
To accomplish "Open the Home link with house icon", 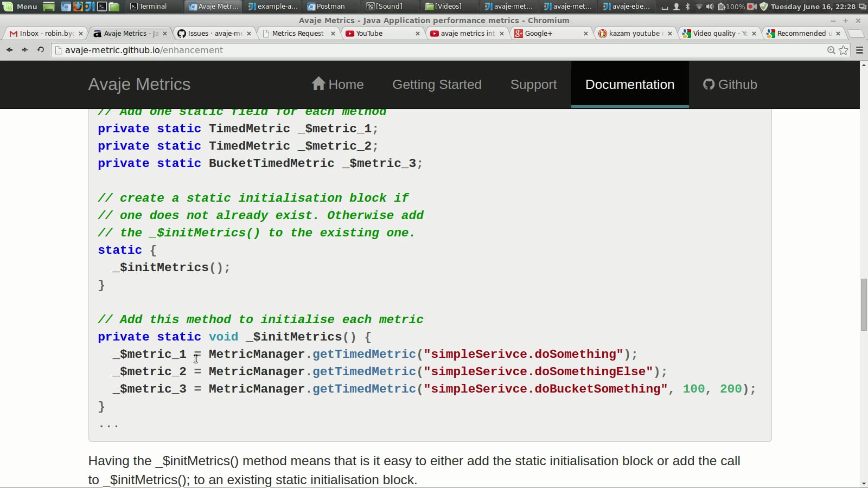I will click(x=337, y=85).
